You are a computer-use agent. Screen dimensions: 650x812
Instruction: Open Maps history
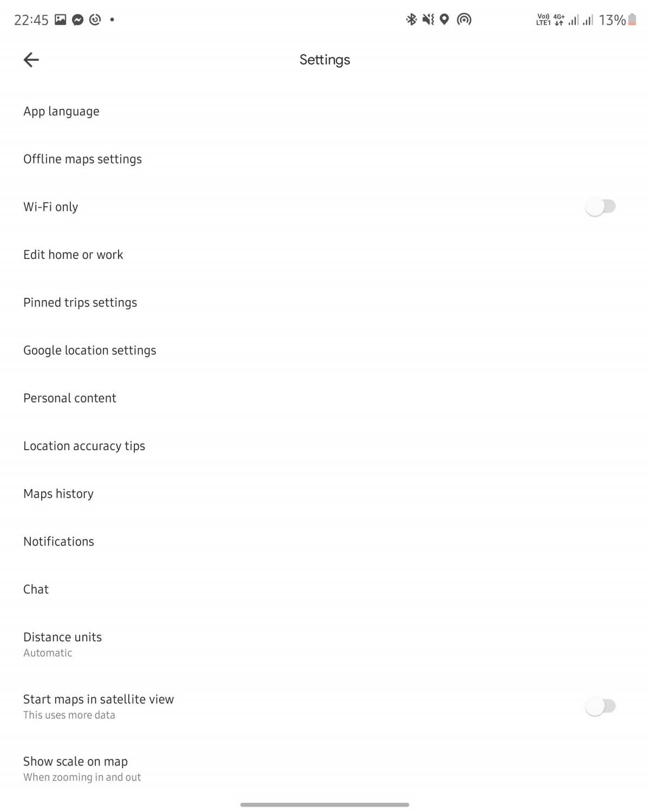tap(58, 494)
